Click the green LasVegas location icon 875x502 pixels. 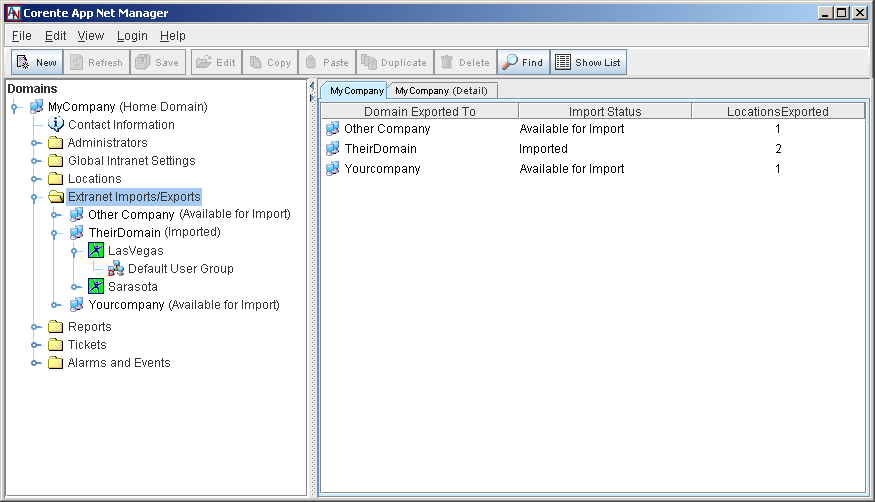pyautogui.click(x=96, y=250)
